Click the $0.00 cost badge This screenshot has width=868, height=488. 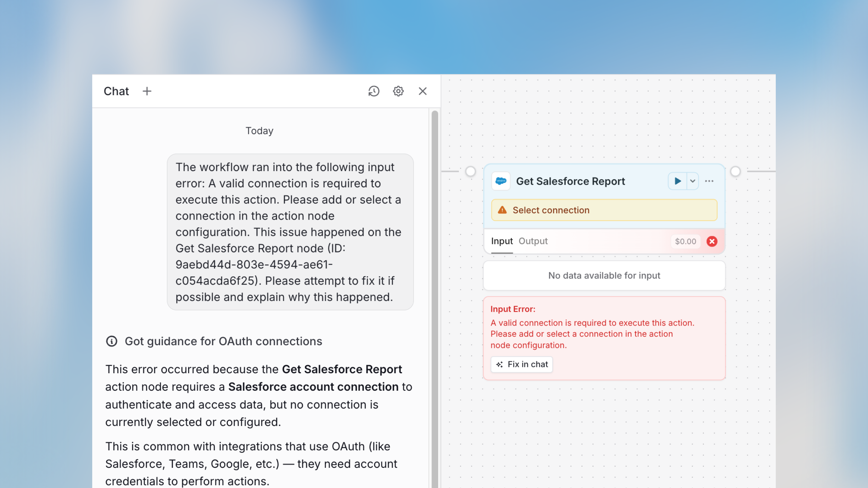(x=685, y=242)
